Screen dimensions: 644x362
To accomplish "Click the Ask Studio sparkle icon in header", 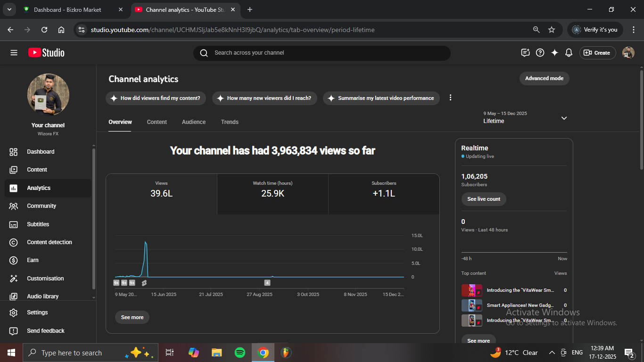I will click(x=554, y=53).
